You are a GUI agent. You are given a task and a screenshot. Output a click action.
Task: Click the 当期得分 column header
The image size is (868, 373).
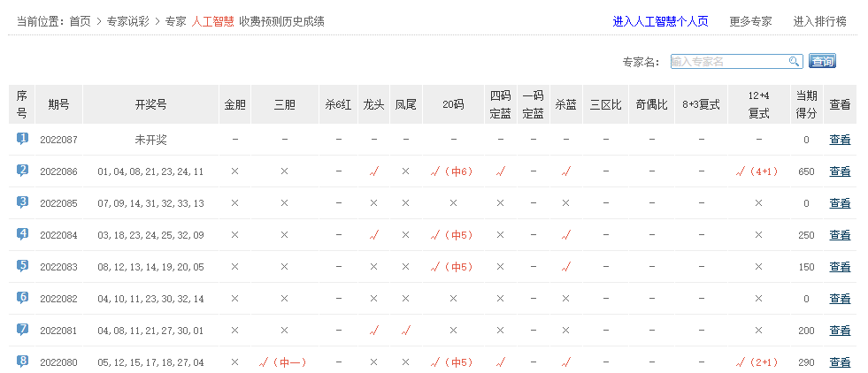pyautogui.click(x=806, y=104)
